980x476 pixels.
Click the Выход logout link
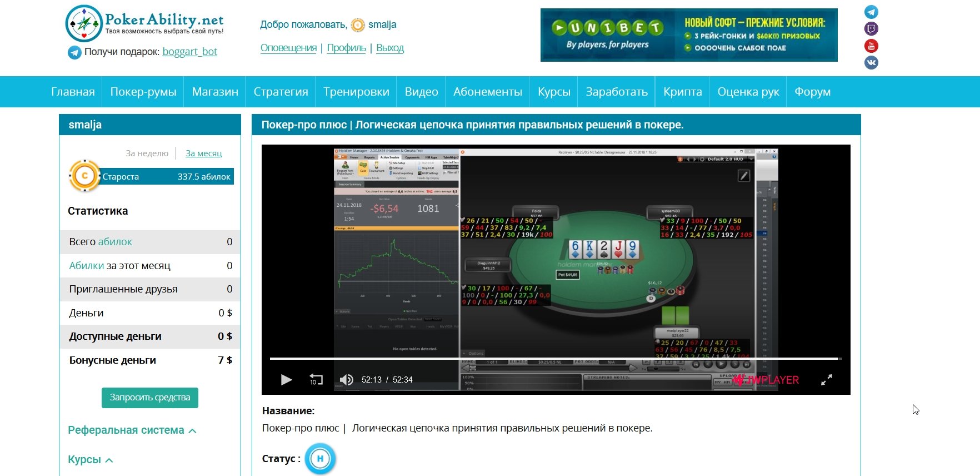coord(390,48)
